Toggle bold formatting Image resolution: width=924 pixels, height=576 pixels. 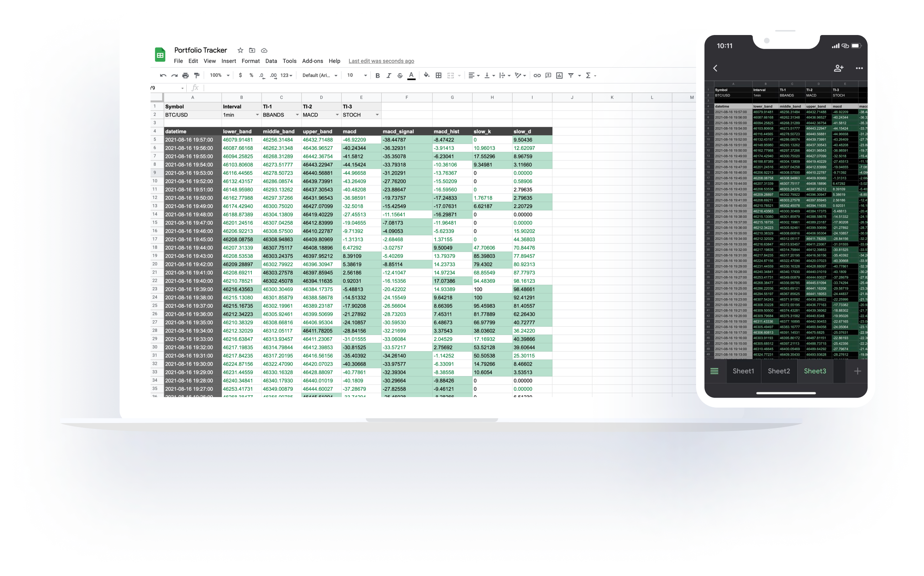click(377, 75)
